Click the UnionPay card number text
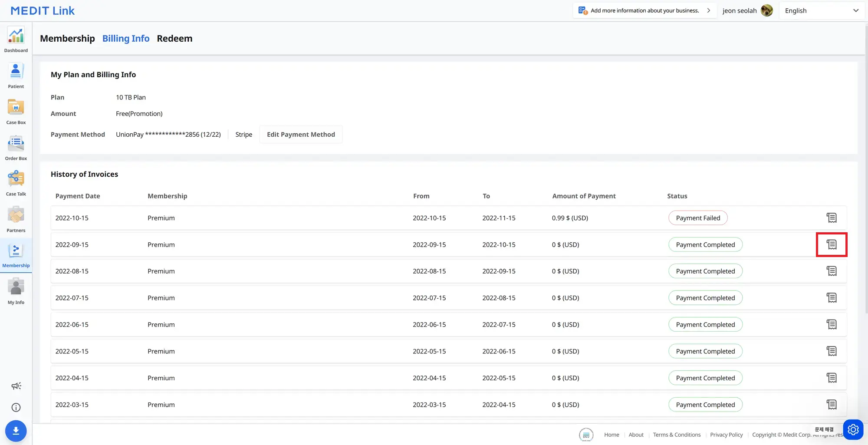Screen dimensions: 868x445 coord(168,135)
